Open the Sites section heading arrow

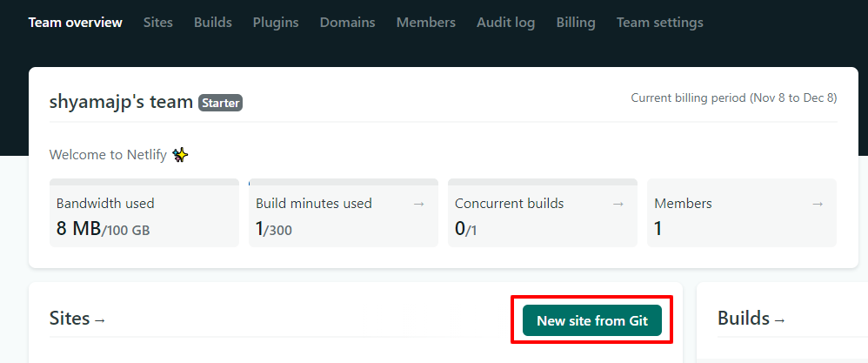click(x=99, y=320)
